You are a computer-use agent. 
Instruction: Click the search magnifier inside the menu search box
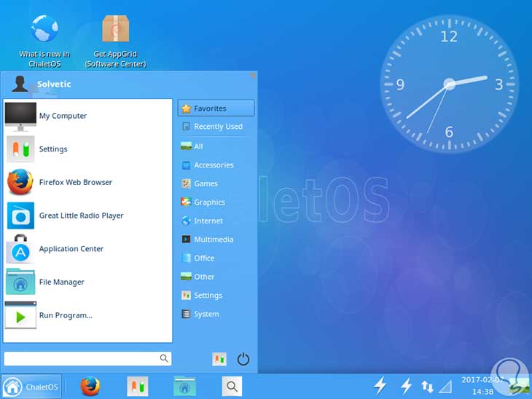click(x=164, y=358)
